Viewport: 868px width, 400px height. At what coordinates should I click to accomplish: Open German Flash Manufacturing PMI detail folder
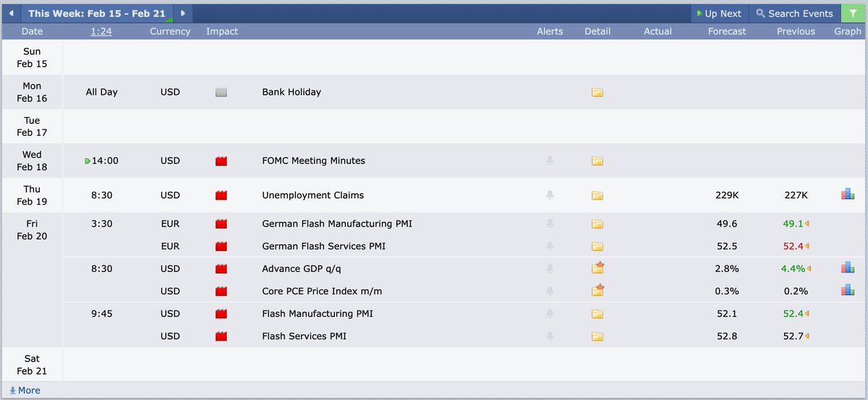(597, 224)
